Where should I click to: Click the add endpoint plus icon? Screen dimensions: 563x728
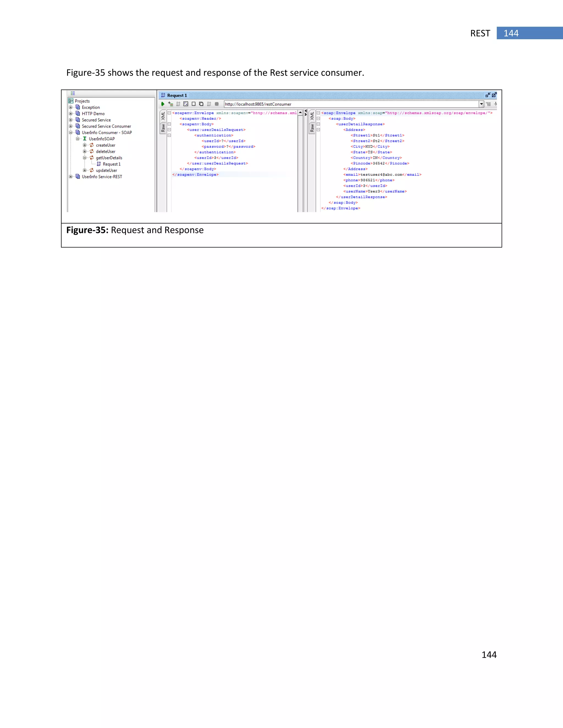pos(496,104)
